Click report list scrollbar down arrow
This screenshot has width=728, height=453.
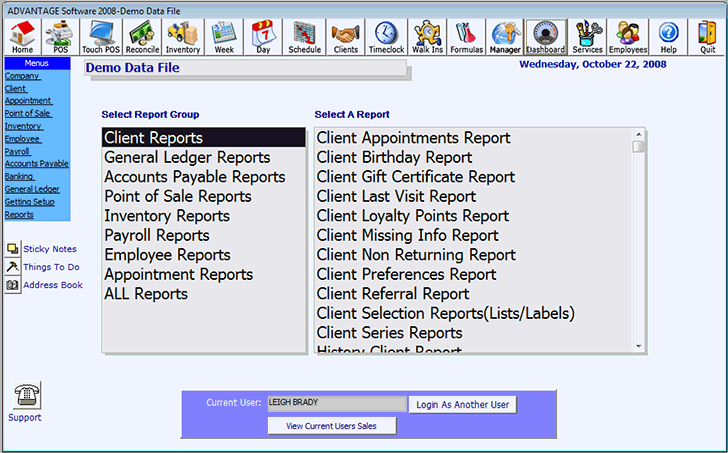coord(639,346)
